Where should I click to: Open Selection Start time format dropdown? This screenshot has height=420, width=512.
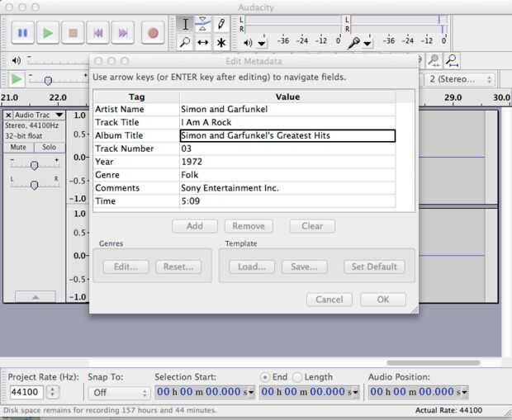pos(251,392)
